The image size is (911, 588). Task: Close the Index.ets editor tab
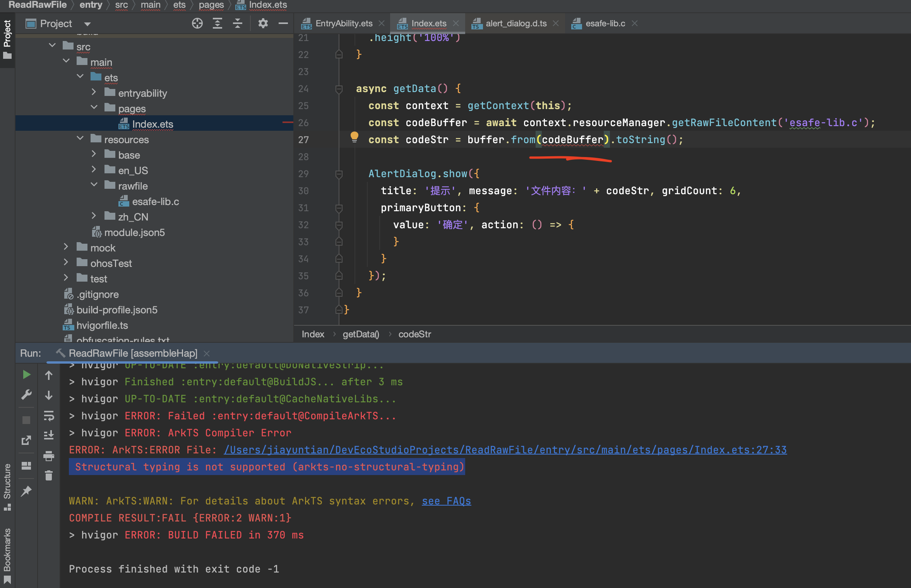[x=456, y=23]
